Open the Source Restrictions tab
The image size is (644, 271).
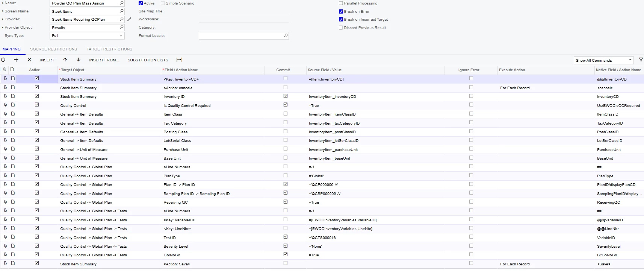[x=54, y=49]
